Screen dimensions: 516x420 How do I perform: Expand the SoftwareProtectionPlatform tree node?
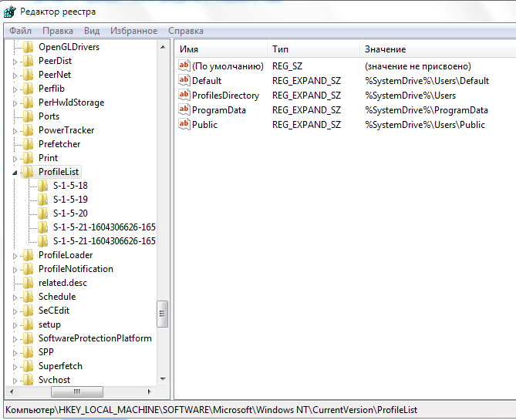15,339
